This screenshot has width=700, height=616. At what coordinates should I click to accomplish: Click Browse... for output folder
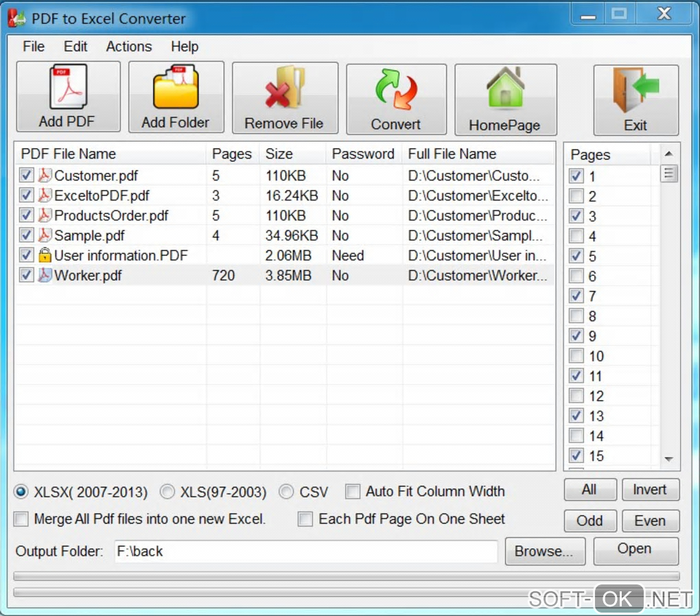click(545, 552)
